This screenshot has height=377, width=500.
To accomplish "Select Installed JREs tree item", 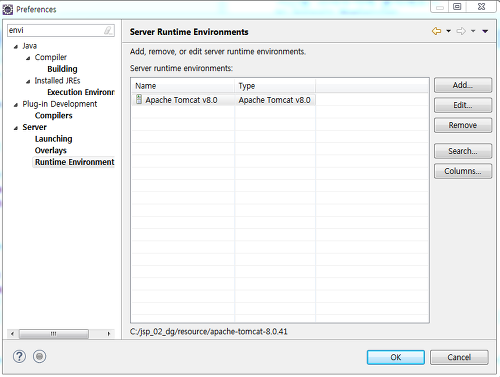I will [x=57, y=81].
